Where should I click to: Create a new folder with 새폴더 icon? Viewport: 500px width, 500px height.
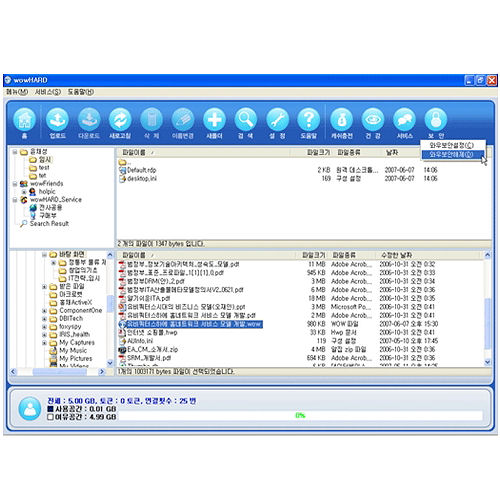pyautogui.click(x=214, y=120)
